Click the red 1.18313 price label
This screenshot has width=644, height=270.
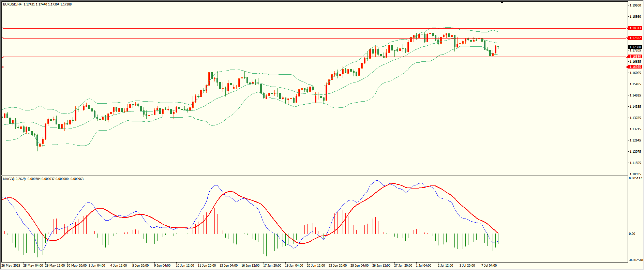[x=635, y=28]
